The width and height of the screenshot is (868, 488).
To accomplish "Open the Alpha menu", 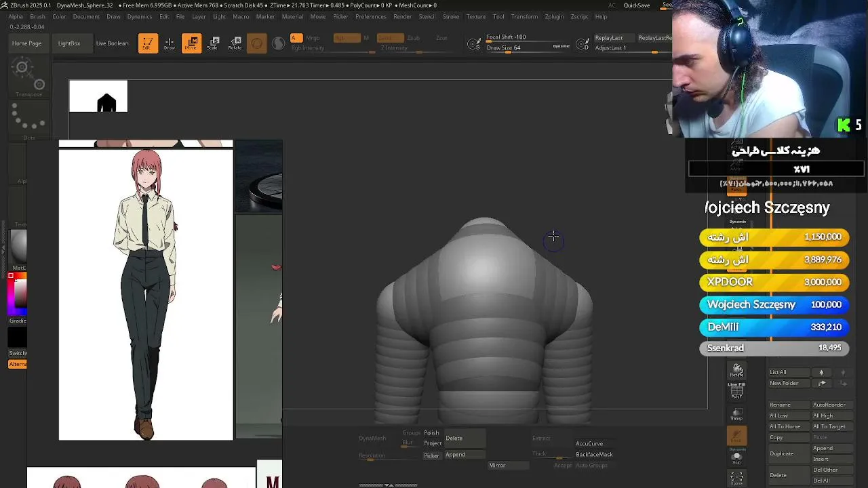I will (x=16, y=16).
